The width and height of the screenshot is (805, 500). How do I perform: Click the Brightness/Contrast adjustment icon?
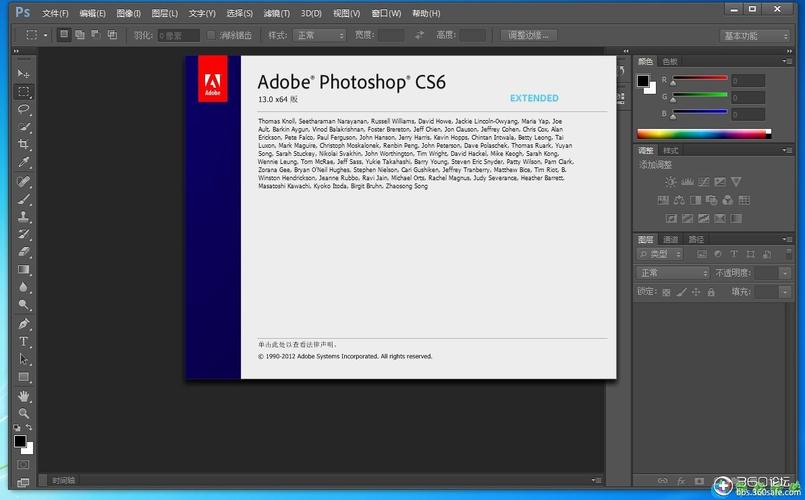[x=670, y=182]
